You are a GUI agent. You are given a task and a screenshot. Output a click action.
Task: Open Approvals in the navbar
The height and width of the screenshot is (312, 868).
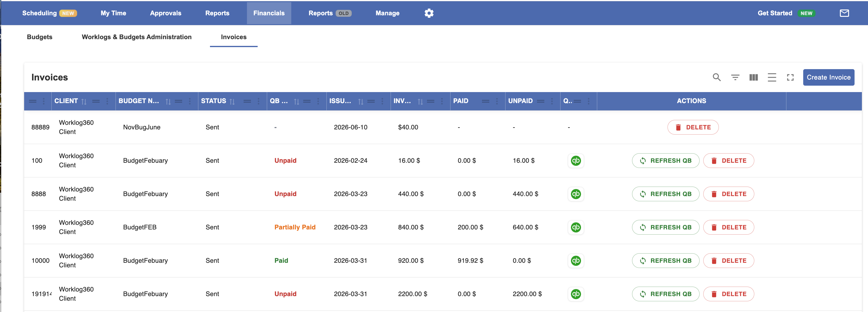tap(165, 13)
